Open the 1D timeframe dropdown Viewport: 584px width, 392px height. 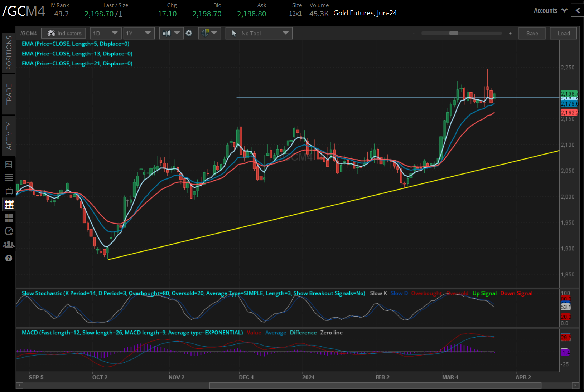click(106, 33)
